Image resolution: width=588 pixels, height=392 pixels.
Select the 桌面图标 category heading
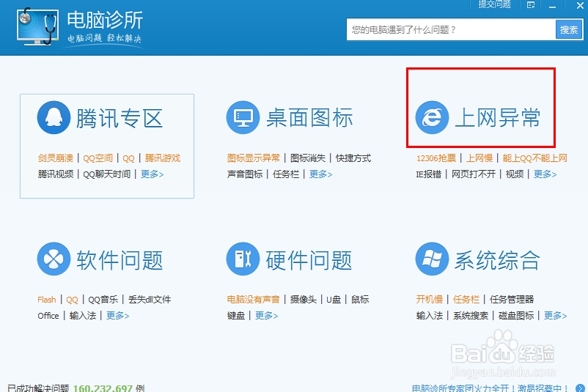tap(309, 118)
